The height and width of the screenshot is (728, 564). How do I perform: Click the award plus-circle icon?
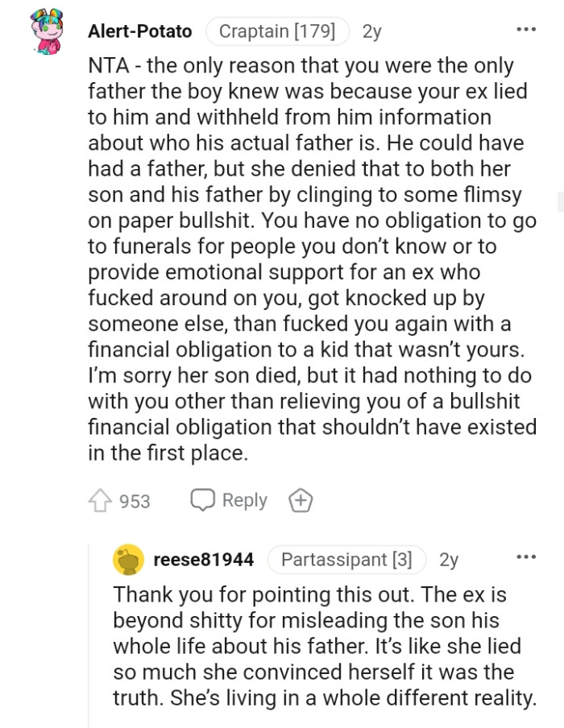[301, 500]
